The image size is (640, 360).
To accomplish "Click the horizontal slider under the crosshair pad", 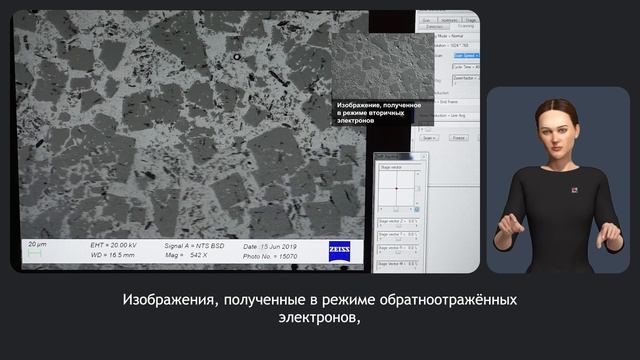I will point(396,210).
